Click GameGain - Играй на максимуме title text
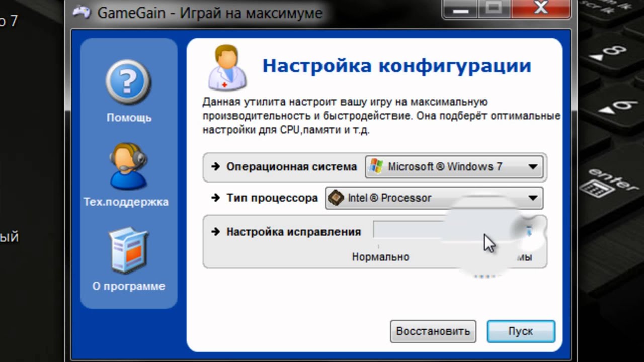Screen dimensions: 644x362 209,13
